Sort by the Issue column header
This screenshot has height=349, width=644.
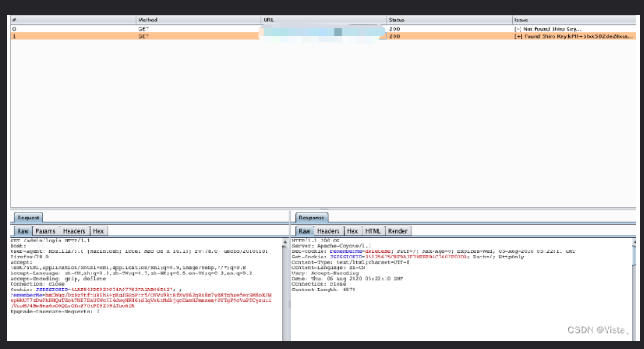coord(574,20)
